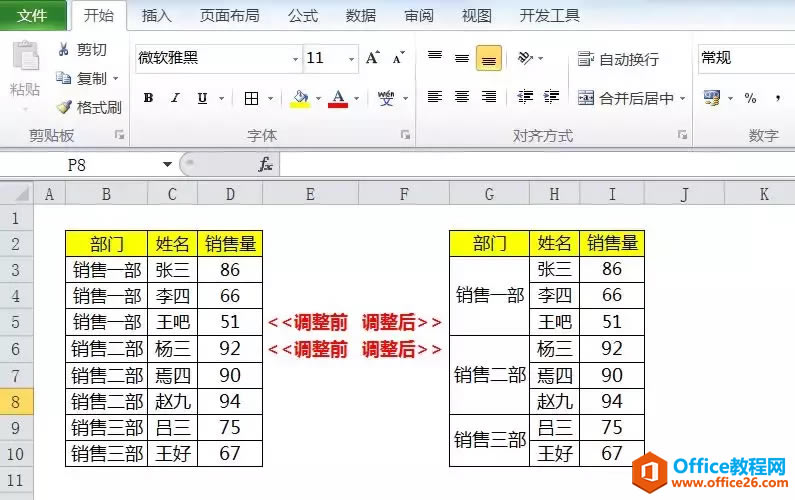This screenshot has height=500, width=795.
Task: Decrease font size with small A icon
Action: tap(399, 58)
